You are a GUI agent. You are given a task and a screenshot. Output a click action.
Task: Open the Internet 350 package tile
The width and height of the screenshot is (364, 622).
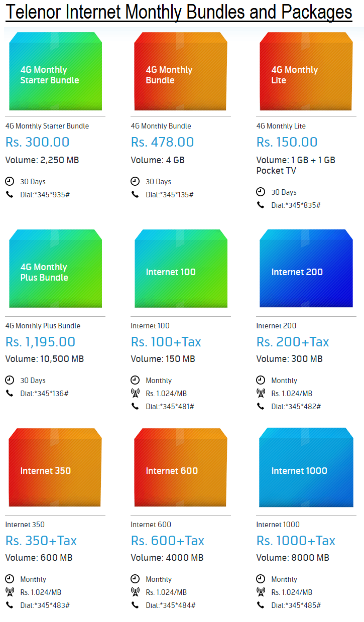55,467
